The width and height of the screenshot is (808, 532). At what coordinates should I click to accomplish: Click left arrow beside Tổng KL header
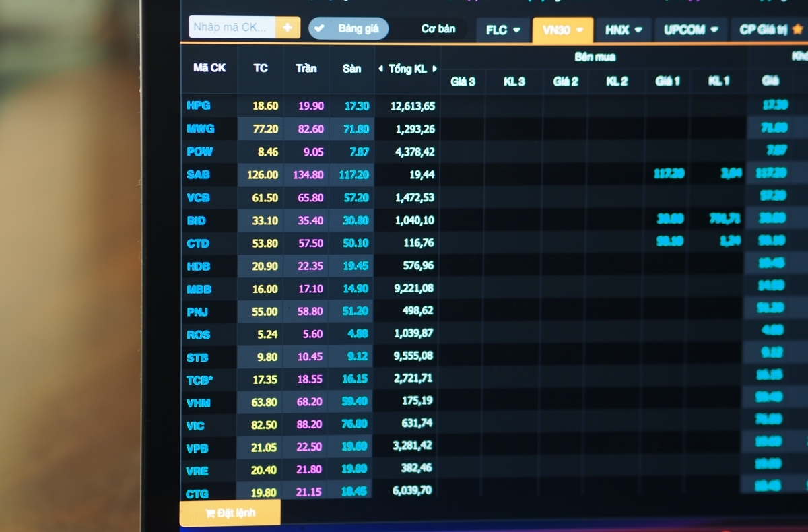[x=380, y=69]
